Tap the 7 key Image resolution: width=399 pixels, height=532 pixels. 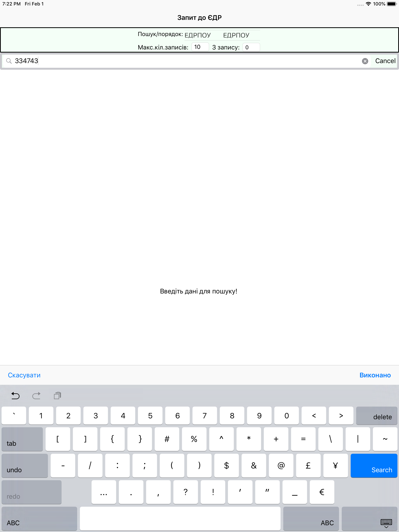point(205,416)
